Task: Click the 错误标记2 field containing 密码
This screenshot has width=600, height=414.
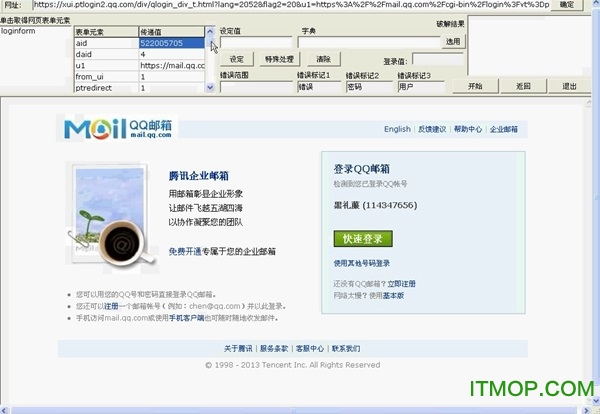Action: [369, 87]
